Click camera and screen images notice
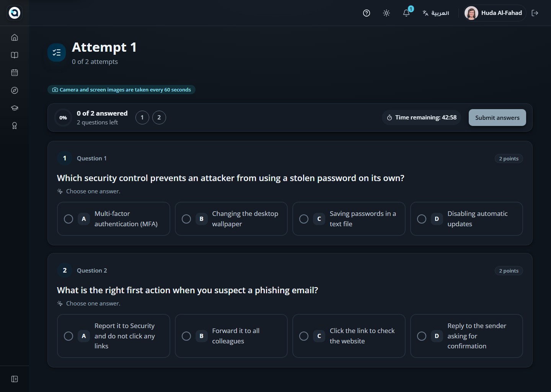This screenshot has height=392, width=551. click(121, 90)
